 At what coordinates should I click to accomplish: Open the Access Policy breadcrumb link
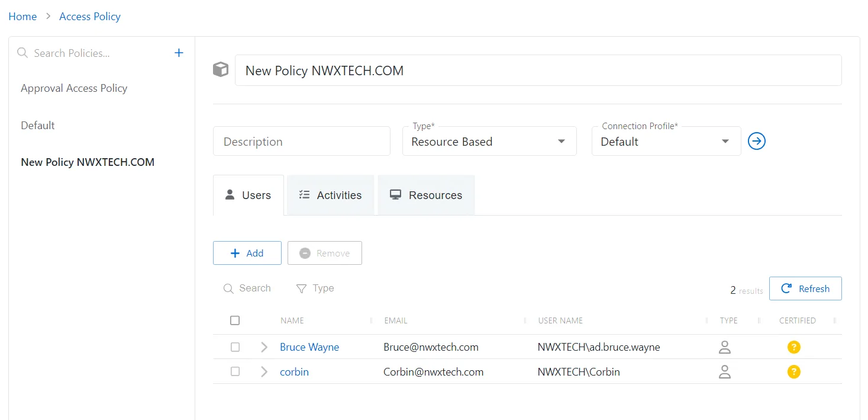coord(90,17)
